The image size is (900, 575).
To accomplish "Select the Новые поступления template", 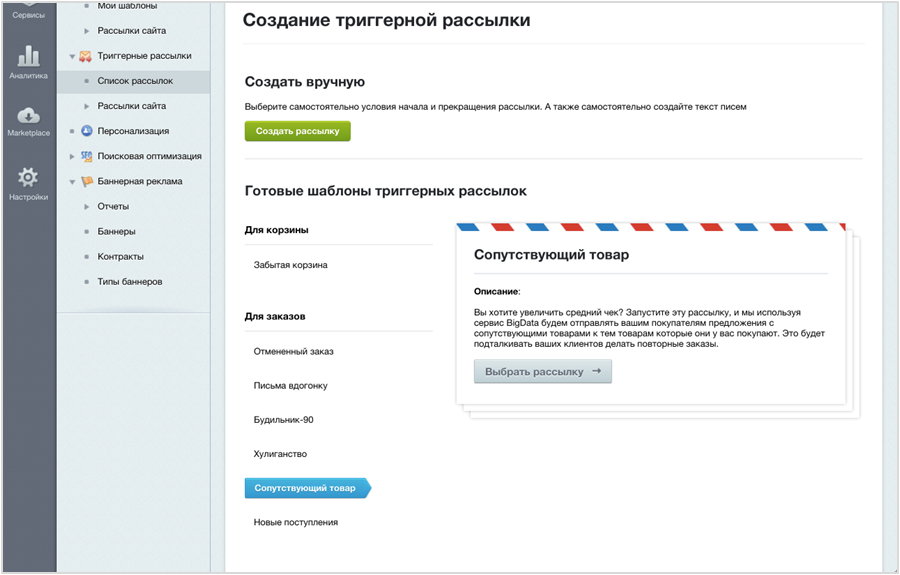I will point(296,522).
